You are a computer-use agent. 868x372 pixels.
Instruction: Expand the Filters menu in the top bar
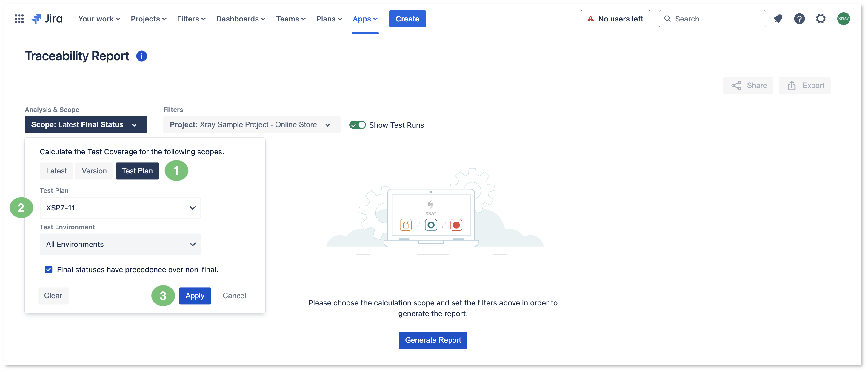(191, 19)
